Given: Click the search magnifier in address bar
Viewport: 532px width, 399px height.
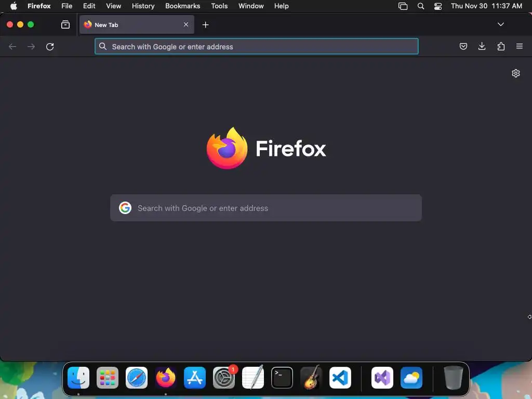Looking at the screenshot, I should [103, 46].
